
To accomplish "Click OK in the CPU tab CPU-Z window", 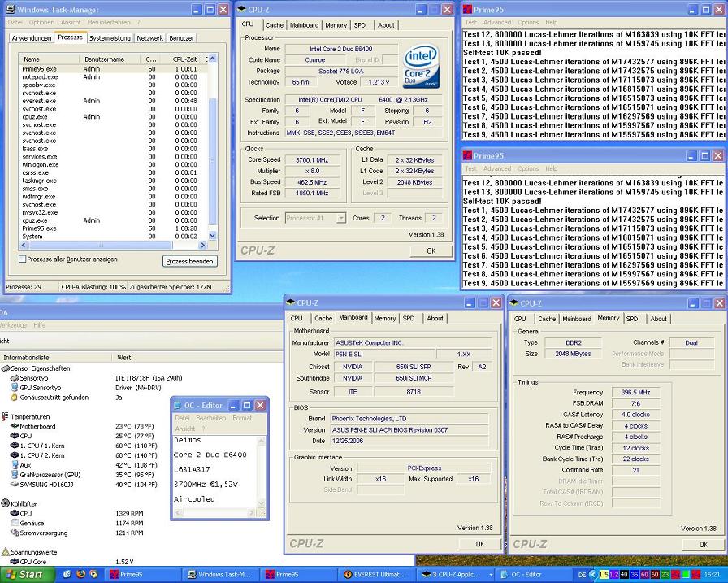I will [x=431, y=251].
